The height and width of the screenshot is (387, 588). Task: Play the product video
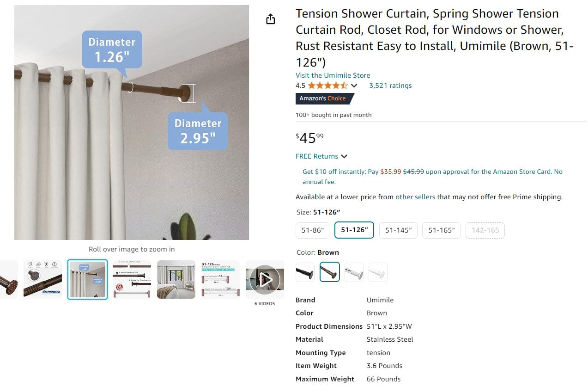265,279
